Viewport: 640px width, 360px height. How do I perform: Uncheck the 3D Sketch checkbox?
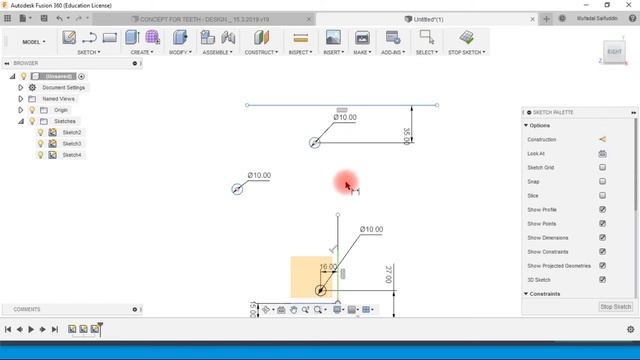pos(602,280)
